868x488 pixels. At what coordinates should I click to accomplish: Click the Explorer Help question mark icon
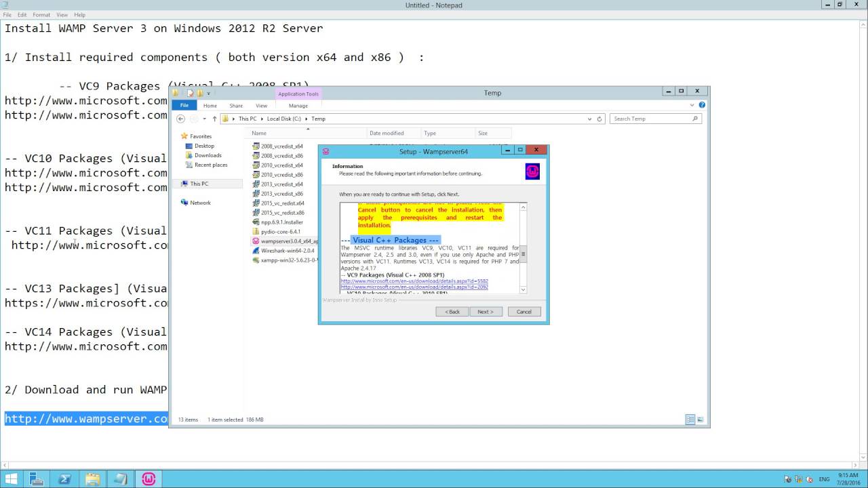pyautogui.click(x=702, y=105)
